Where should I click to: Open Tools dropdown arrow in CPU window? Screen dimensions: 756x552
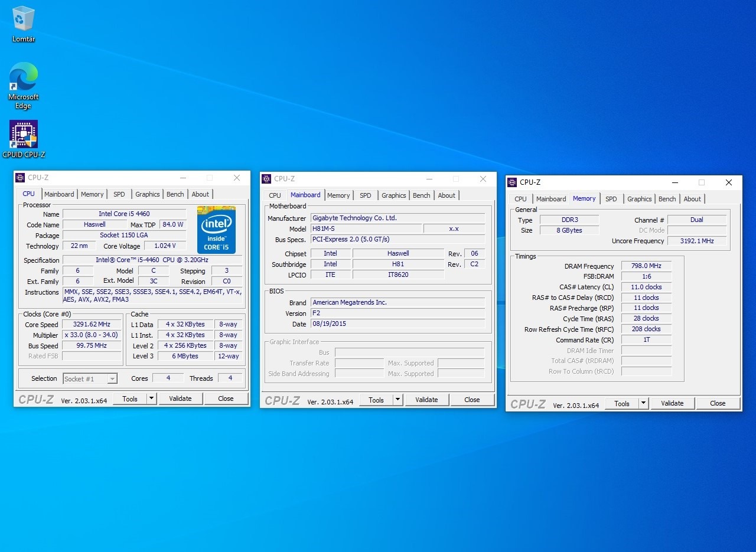coord(152,399)
